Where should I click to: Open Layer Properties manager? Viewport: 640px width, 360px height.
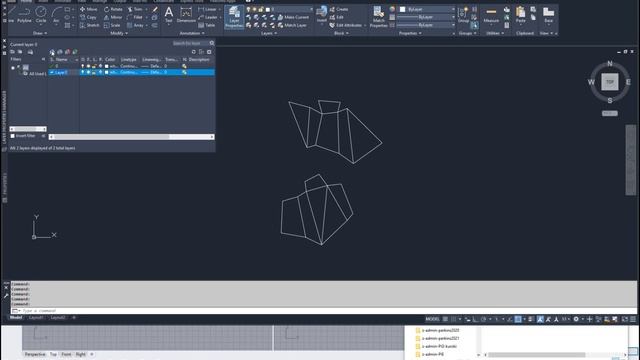point(234,17)
